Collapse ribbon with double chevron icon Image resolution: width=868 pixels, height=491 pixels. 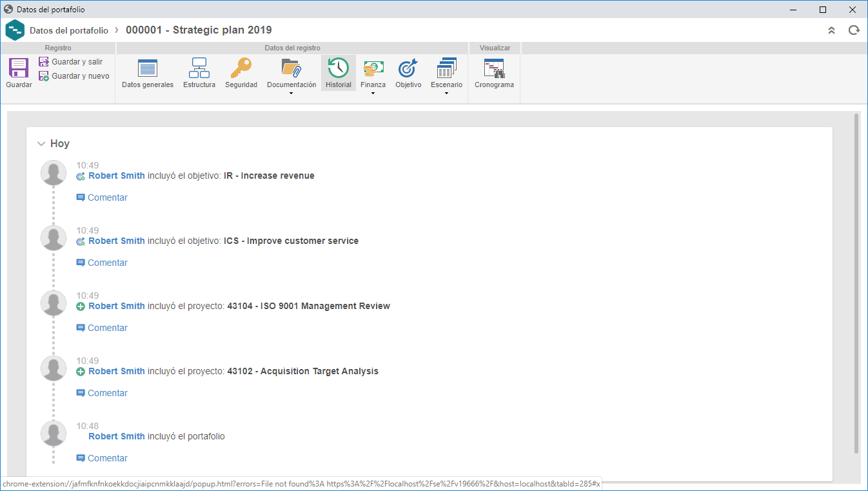tap(832, 30)
